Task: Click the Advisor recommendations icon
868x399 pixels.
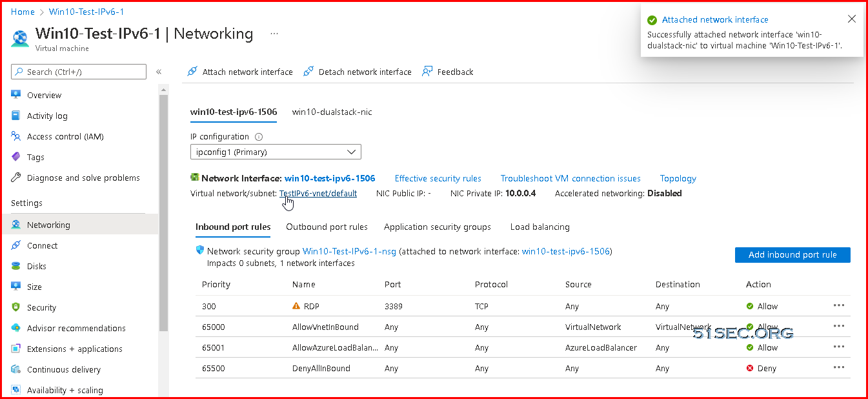Action: [x=16, y=328]
